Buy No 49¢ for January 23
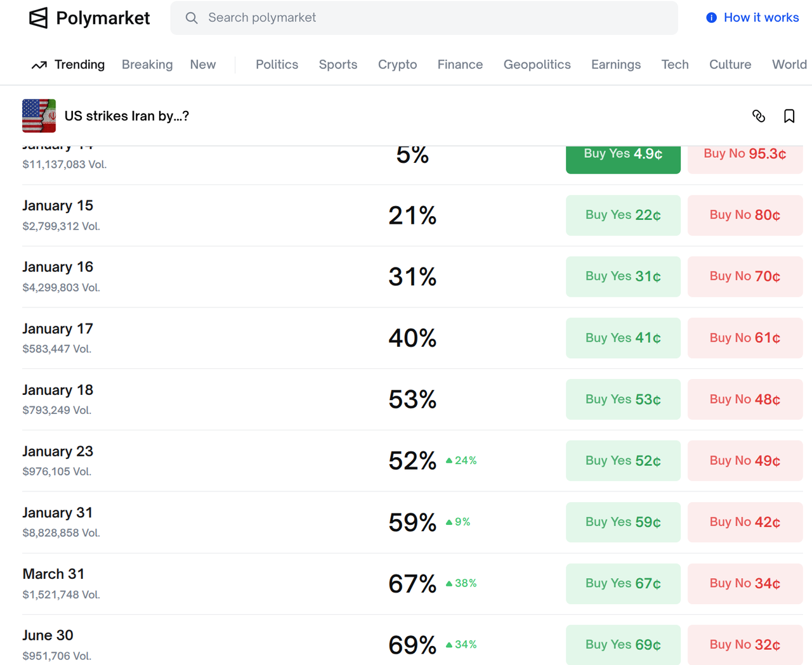This screenshot has width=812, height=665. click(x=745, y=461)
